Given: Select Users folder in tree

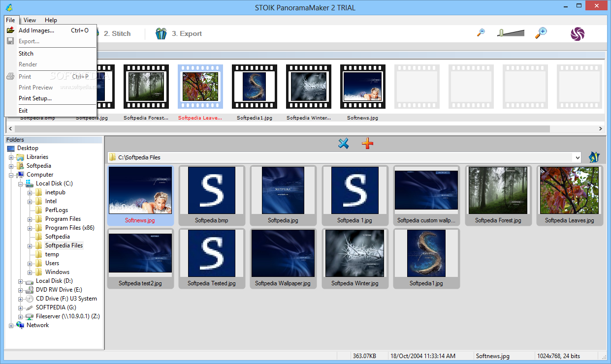Looking at the screenshot, I should [52, 263].
